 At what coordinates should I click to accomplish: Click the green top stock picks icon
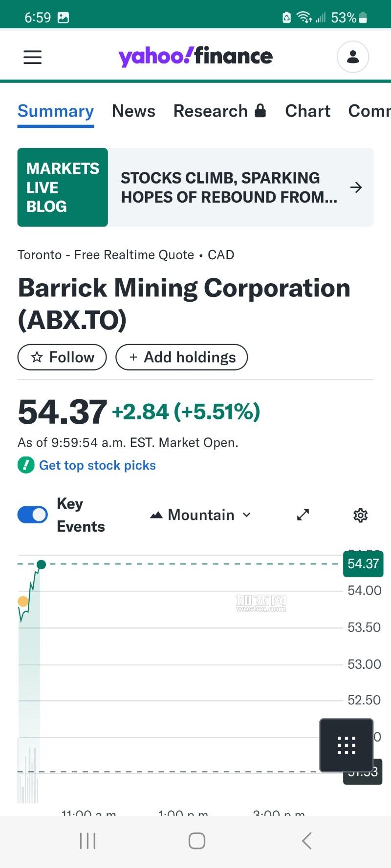click(26, 465)
